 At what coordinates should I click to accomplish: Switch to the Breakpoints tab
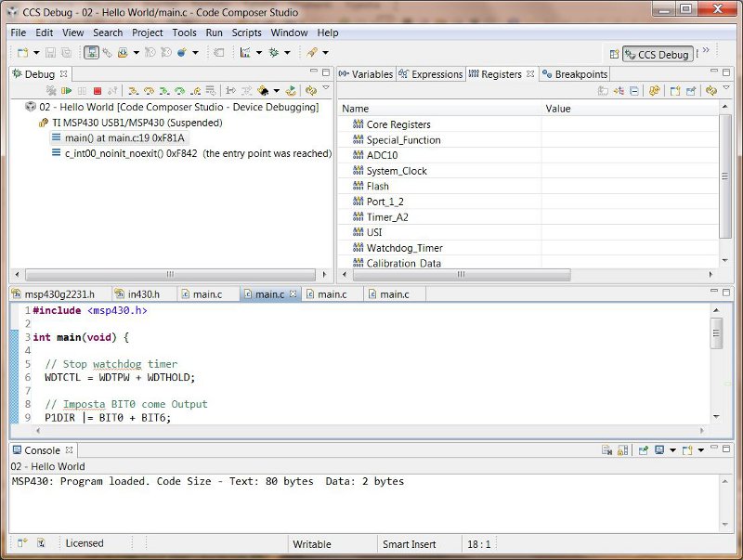click(x=575, y=74)
